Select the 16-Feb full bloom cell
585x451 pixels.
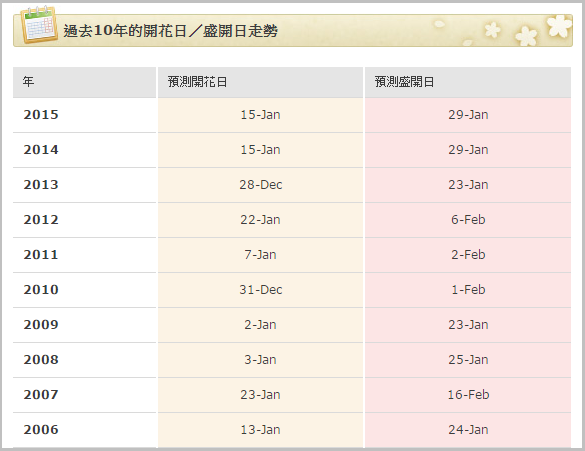468,395
